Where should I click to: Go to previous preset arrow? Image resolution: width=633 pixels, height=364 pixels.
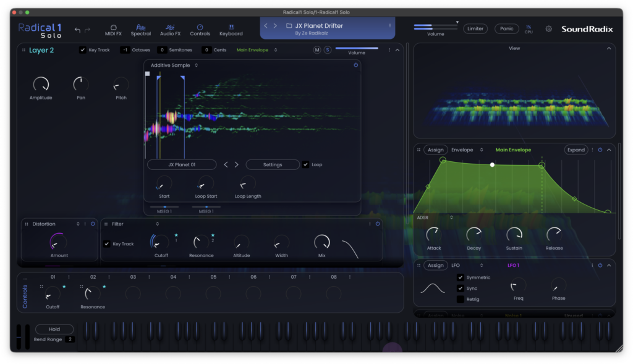266,25
